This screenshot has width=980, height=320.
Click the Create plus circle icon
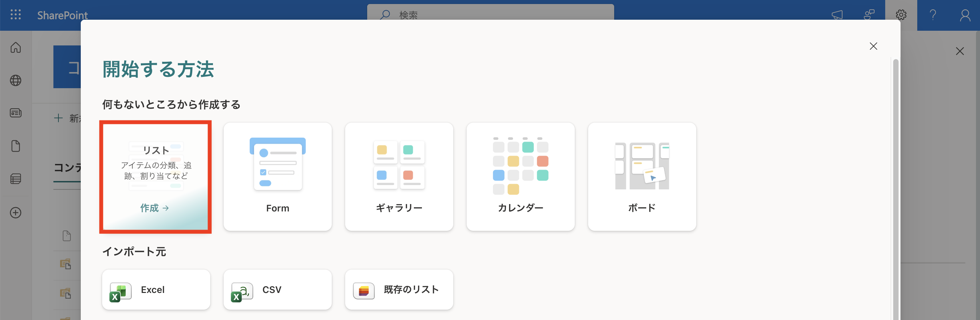16,213
